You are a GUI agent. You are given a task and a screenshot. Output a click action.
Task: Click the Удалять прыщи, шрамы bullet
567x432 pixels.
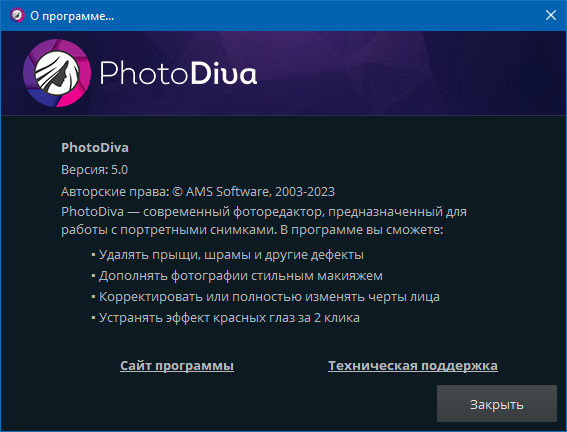[227, 255]
